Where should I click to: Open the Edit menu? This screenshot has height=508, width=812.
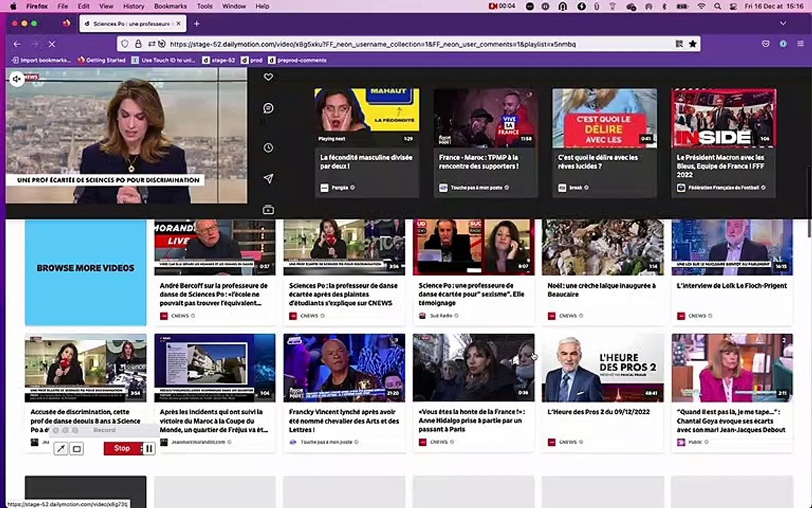coord(83,6)
